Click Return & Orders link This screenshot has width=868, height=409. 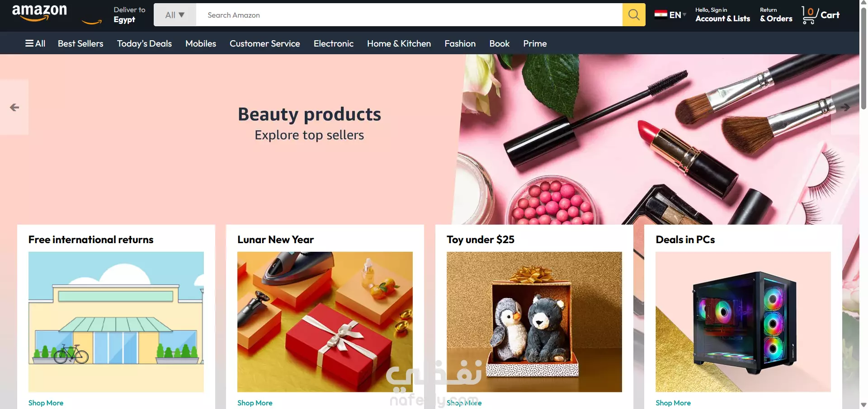pyautogui.click(x=776, y=15)
